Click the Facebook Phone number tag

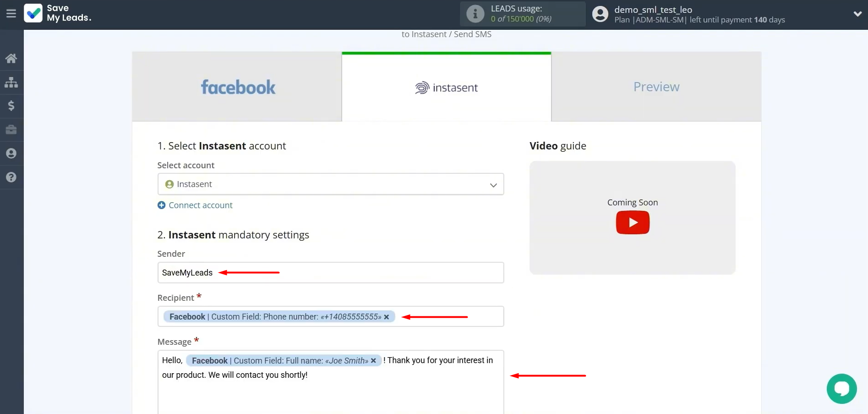279,317
